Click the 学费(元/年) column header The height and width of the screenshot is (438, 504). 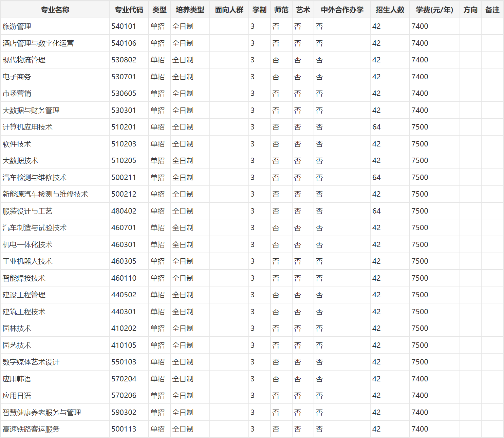coord(434,10)
